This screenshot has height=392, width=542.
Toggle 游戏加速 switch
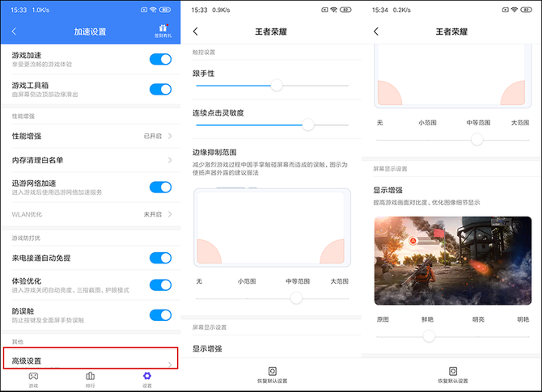coord(160,59)
